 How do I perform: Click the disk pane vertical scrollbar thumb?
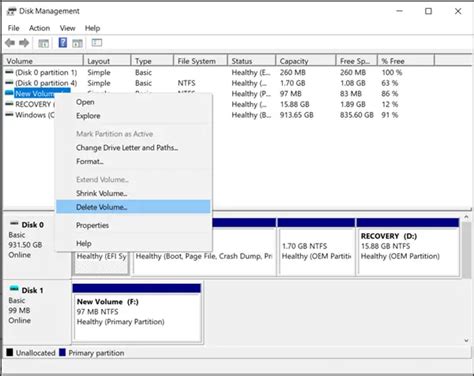pos(466,250)
